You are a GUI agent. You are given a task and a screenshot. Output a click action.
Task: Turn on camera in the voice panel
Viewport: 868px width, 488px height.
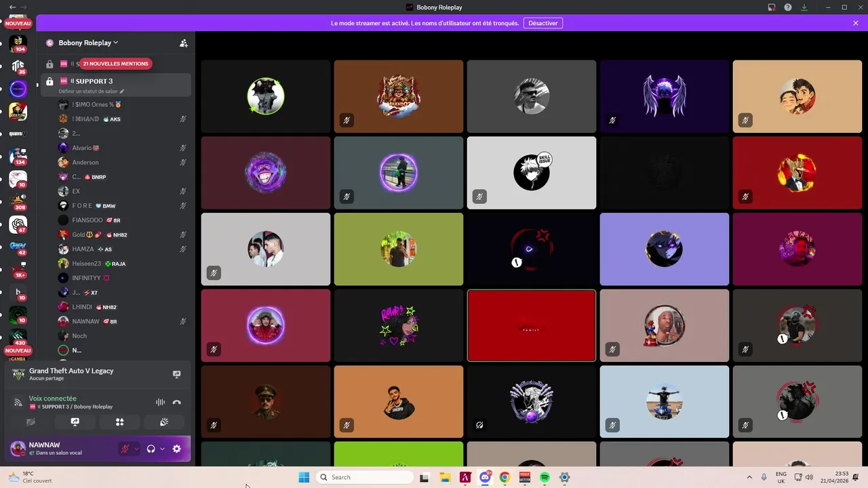click(31, 422)
